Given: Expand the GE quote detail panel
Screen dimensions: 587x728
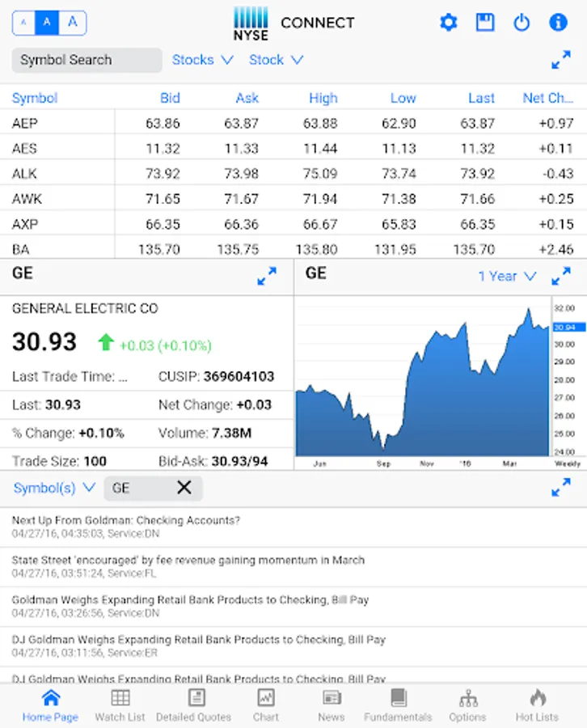Looking at the screenshot, I should (x=267, y=276).
